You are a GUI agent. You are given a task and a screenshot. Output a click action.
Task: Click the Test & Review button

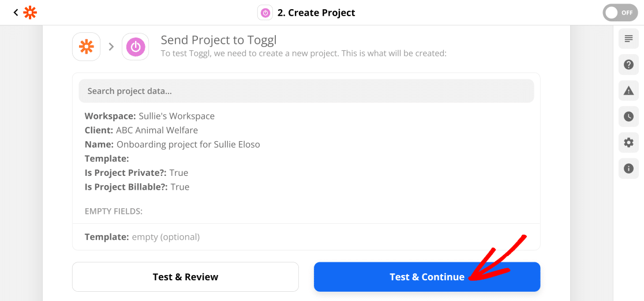[x=185, y=277]
